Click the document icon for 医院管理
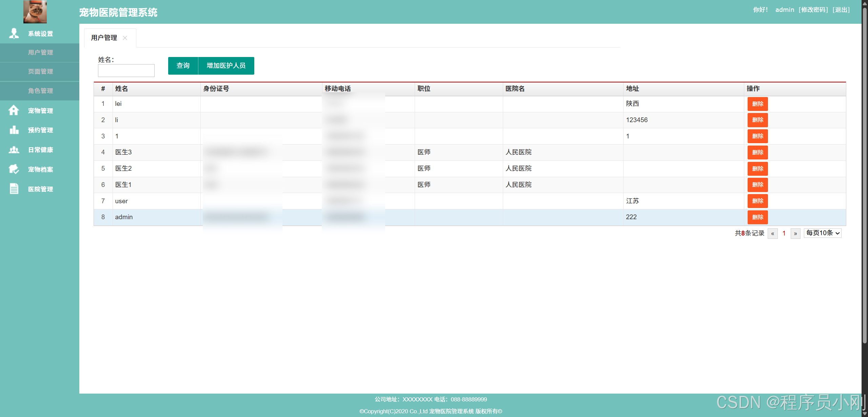The height and width of the screenshot is (417, 868). click(14, 189)
